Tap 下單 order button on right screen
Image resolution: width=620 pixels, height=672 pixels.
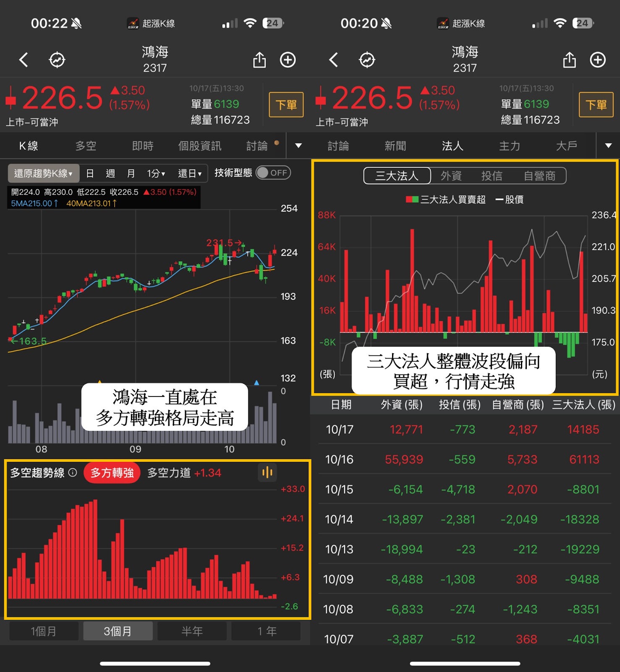point(596,105)
